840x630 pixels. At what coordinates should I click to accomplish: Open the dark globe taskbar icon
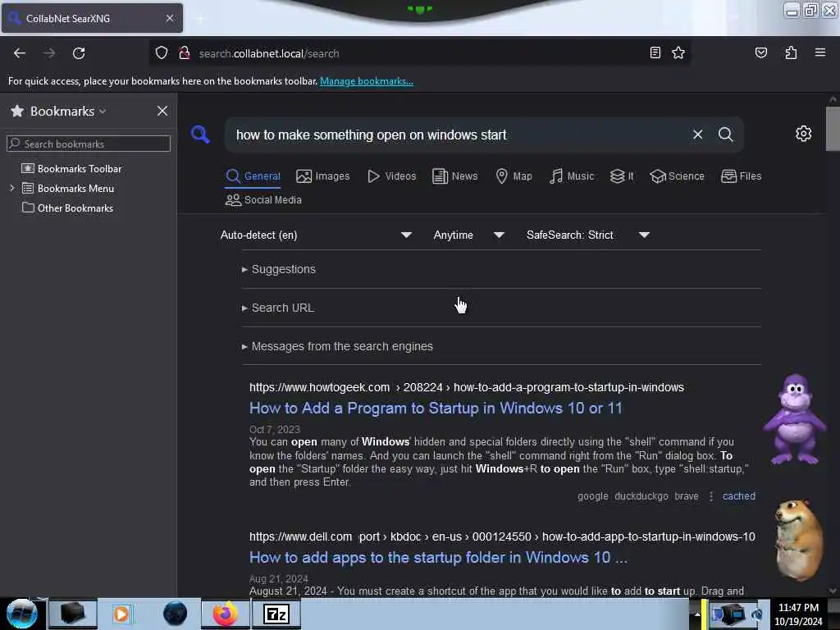(175, 614)
